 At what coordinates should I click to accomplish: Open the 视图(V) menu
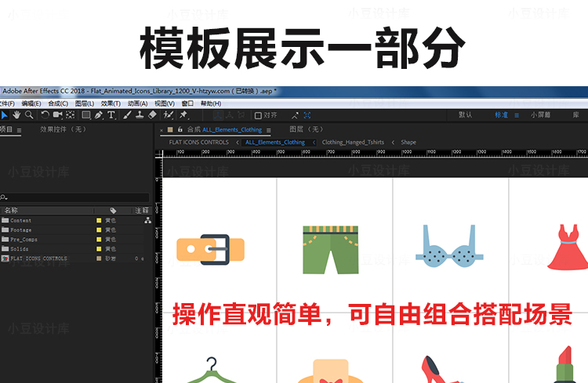[165, 103]
